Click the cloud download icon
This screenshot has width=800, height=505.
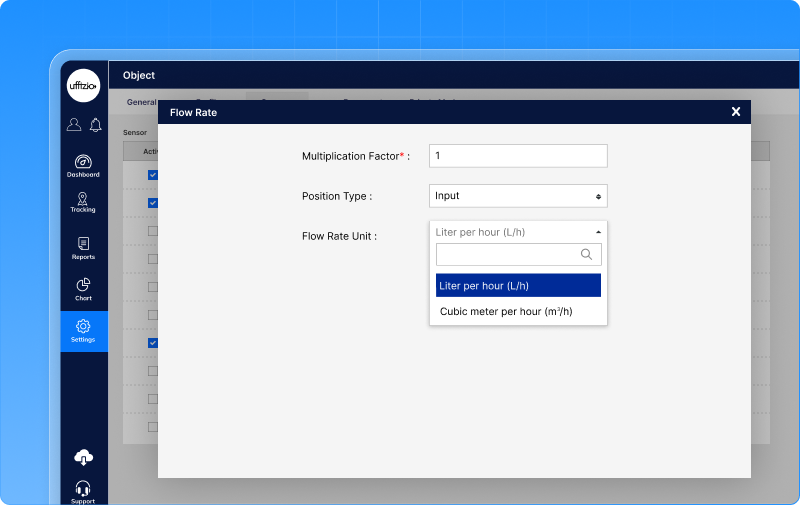tap(84, 457)
